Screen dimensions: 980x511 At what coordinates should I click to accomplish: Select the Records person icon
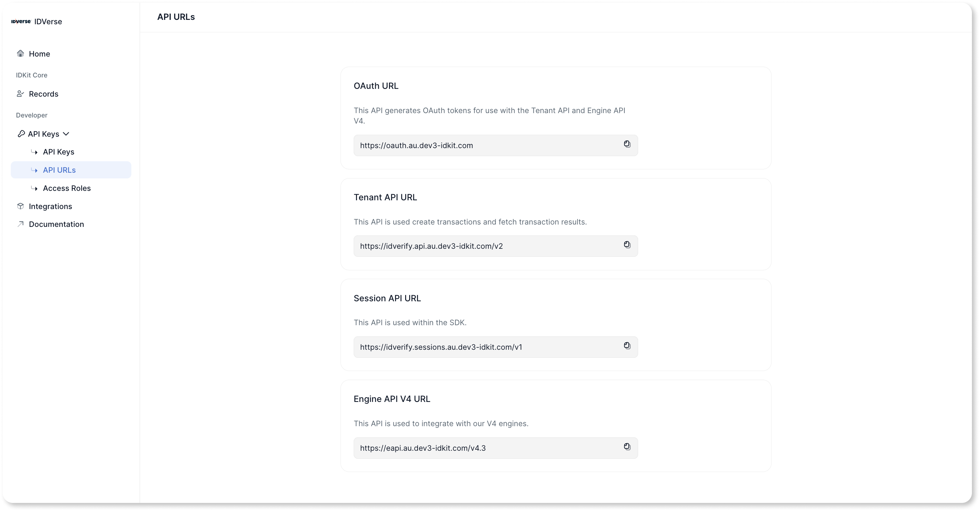click(20, 94)
